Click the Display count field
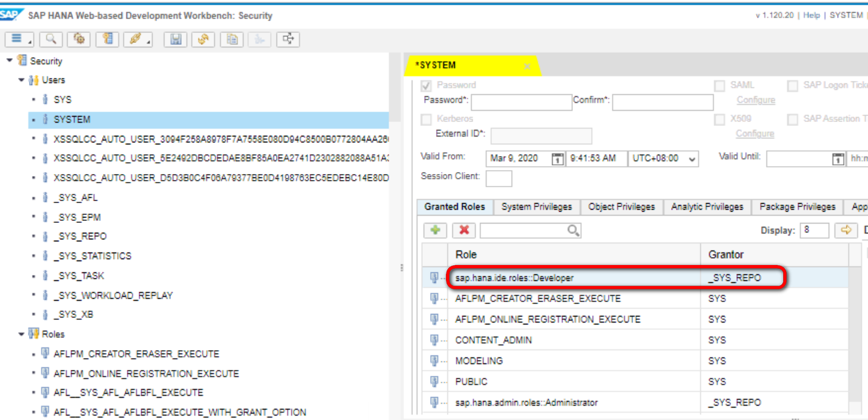 [815, 230]
